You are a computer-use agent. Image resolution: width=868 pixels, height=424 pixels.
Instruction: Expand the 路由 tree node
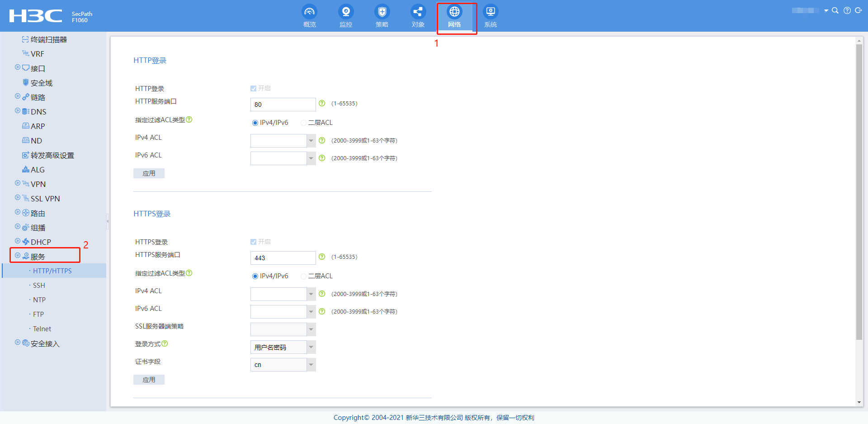click(x=18, y=212)
